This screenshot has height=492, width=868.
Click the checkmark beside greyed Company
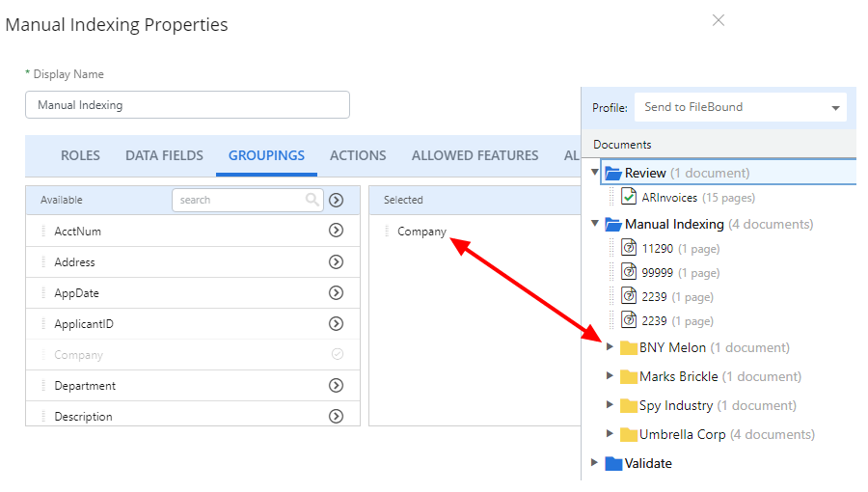coord(338,354)
